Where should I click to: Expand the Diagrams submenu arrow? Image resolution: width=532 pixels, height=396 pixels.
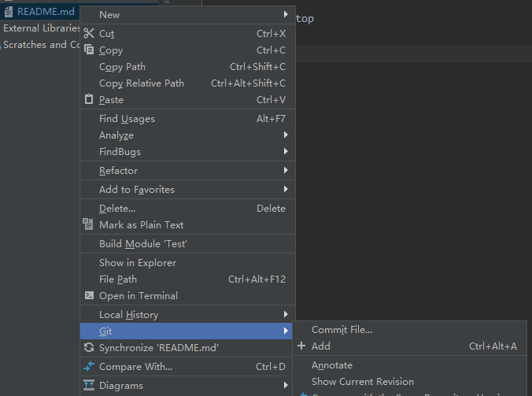pyautogui.click(x=286, y=385)
